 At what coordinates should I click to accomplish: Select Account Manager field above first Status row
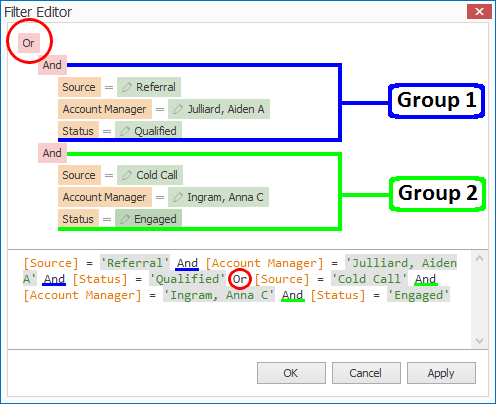105,109
